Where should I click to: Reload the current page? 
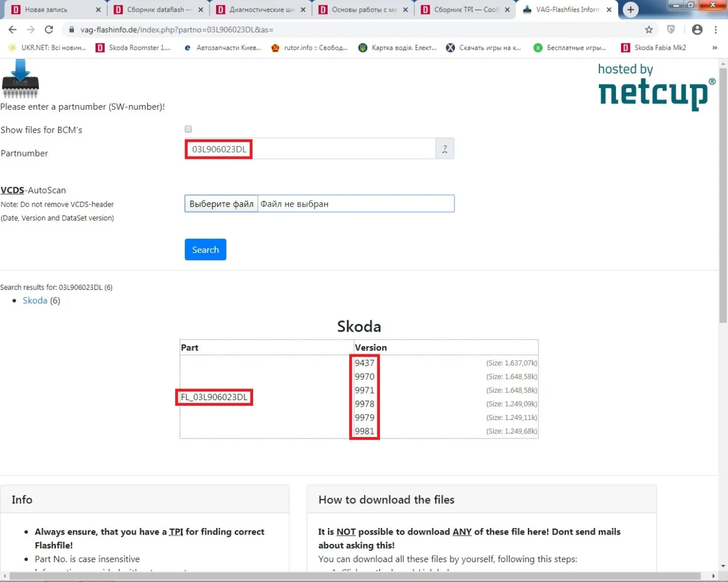[49, 30]
